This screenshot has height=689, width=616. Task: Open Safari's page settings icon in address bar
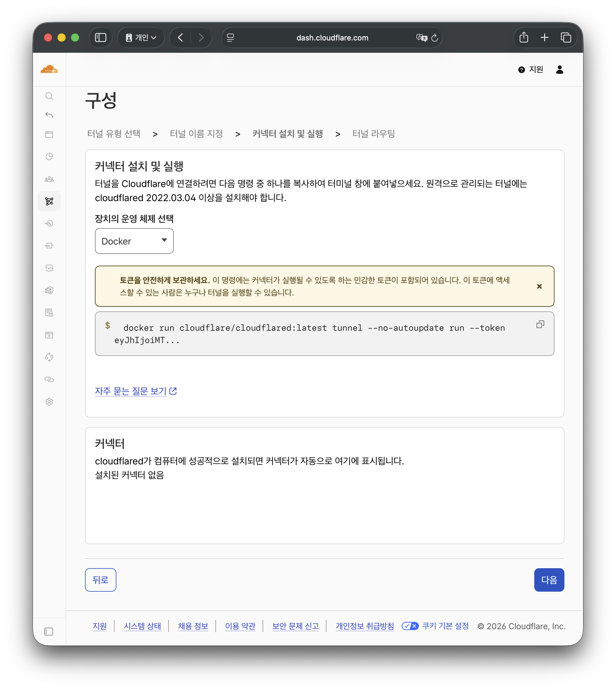(231, 38)
